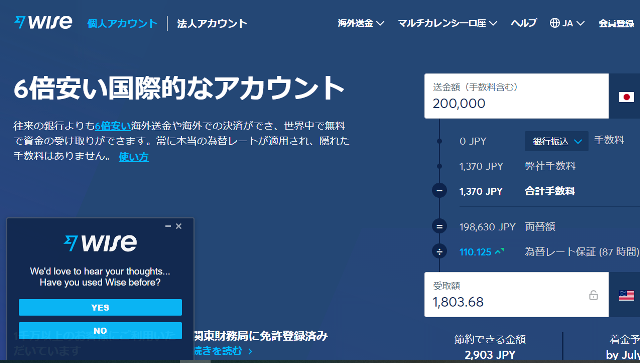Click the 198,630 JPY converted amount
The image size is (640, 363).
pyautogui.click(x=487, y=227)
